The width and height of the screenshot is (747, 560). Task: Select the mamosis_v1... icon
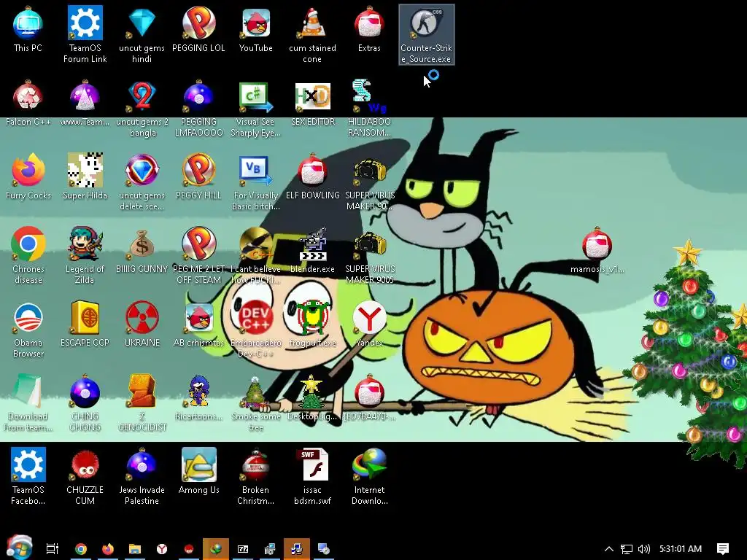(x=597, y=251)
